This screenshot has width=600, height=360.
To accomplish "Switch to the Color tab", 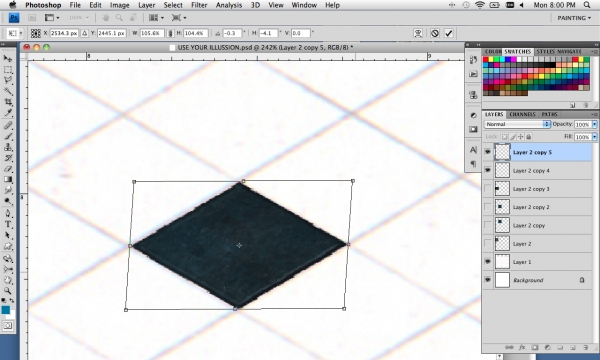I will 493,51.
